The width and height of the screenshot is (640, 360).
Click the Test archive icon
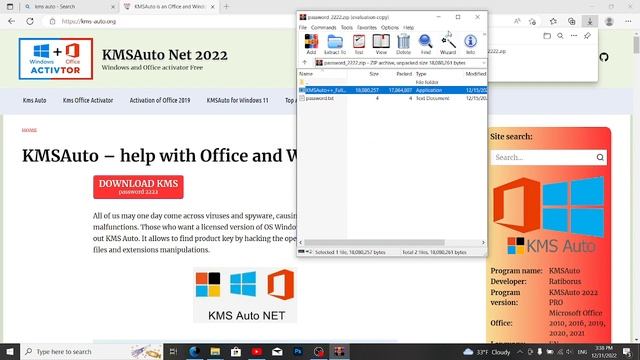point(359,44)
